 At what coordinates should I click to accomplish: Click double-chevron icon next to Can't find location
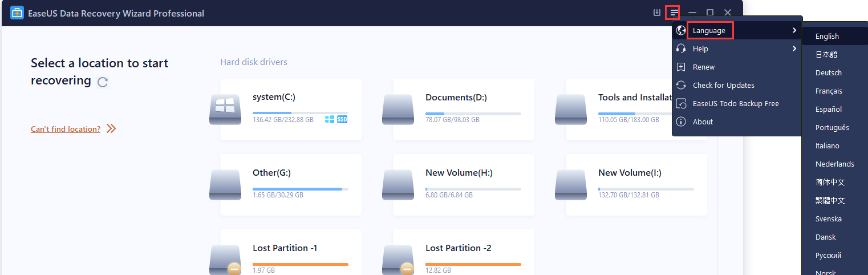click(x=111, y=129)
